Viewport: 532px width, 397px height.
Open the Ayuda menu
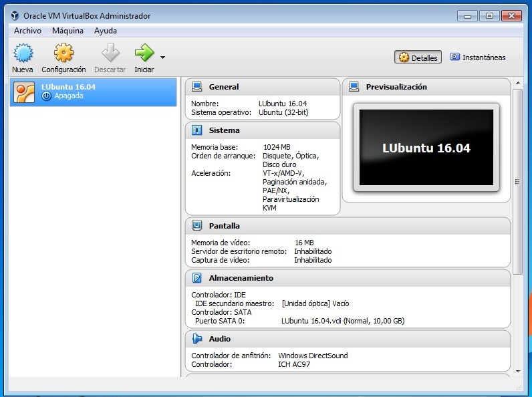pyautogui.click(x=106, y=31)
